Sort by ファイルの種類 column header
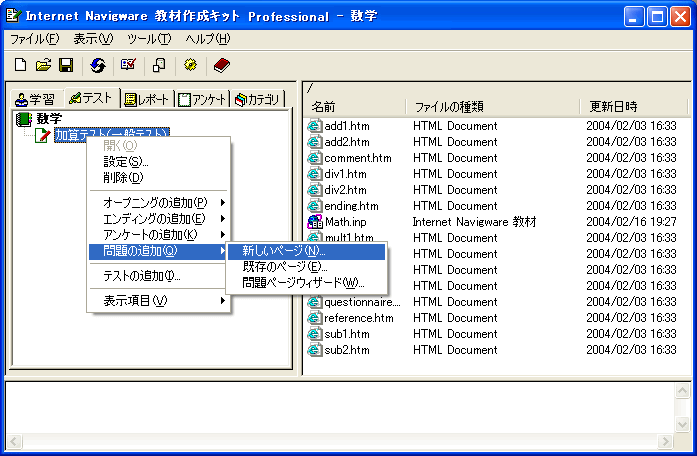 [x=493, y=107]
